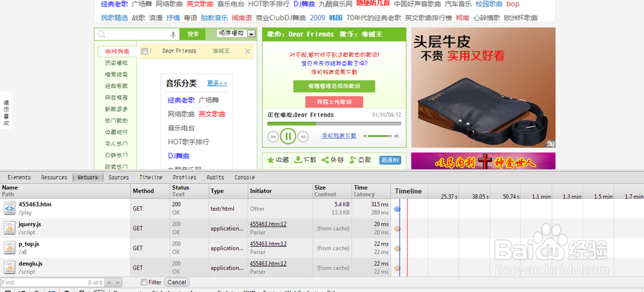Select the Network tab
Screen dimensions: 644x292
(88, 178)
